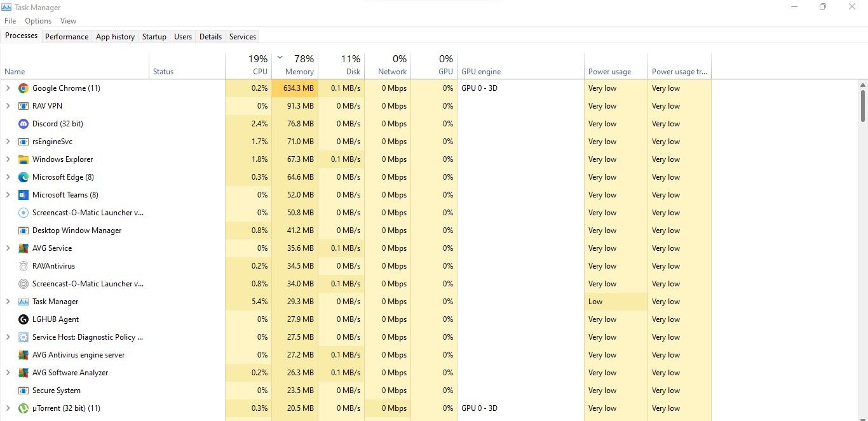Viewport: 868px width, 421px height.
Task: Click the µTorrent (32 bit) icon
Action: pyautogui.click(x=24, y=408)
